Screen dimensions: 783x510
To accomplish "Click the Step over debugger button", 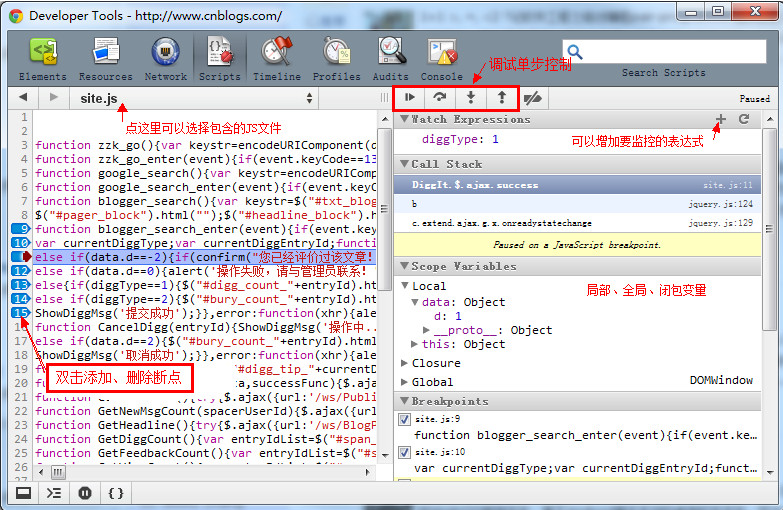I will pos(440,98).
